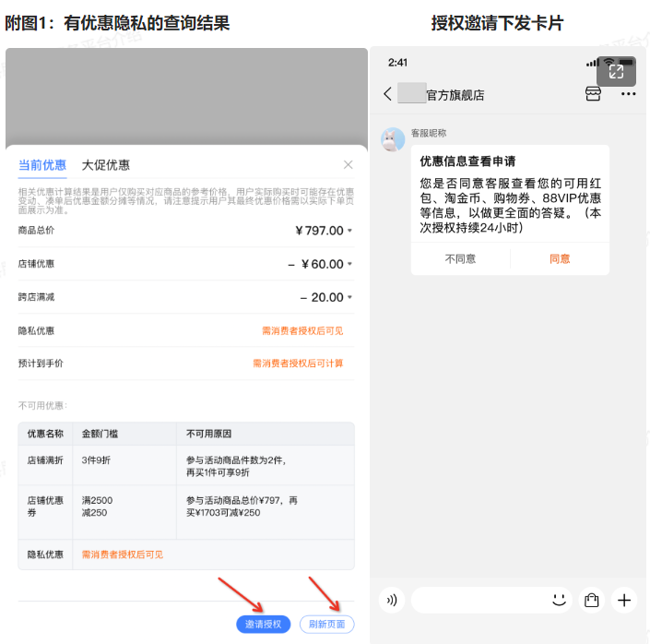Click the 优惠名称 column header
The height and width of the screenshot is (644, 650).
click(45, 434)
